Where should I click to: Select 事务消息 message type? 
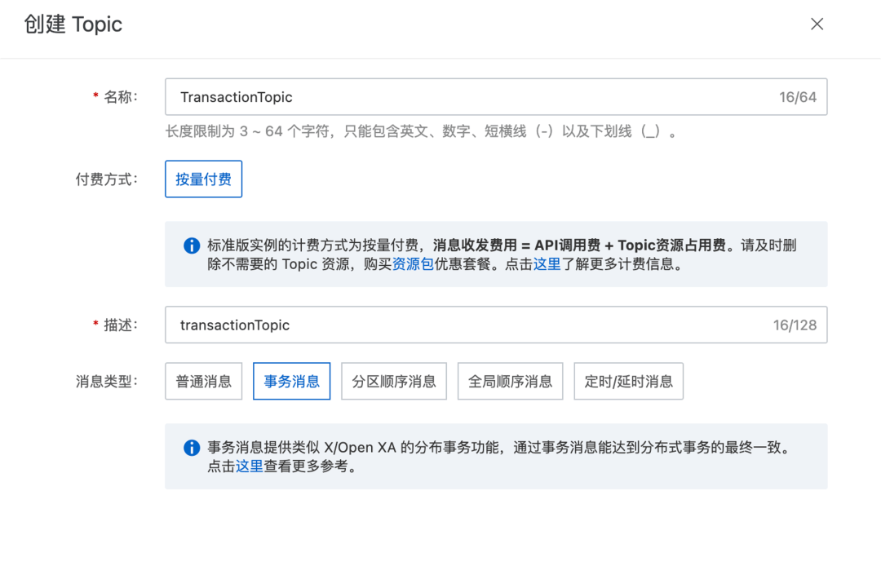(291, 382)
